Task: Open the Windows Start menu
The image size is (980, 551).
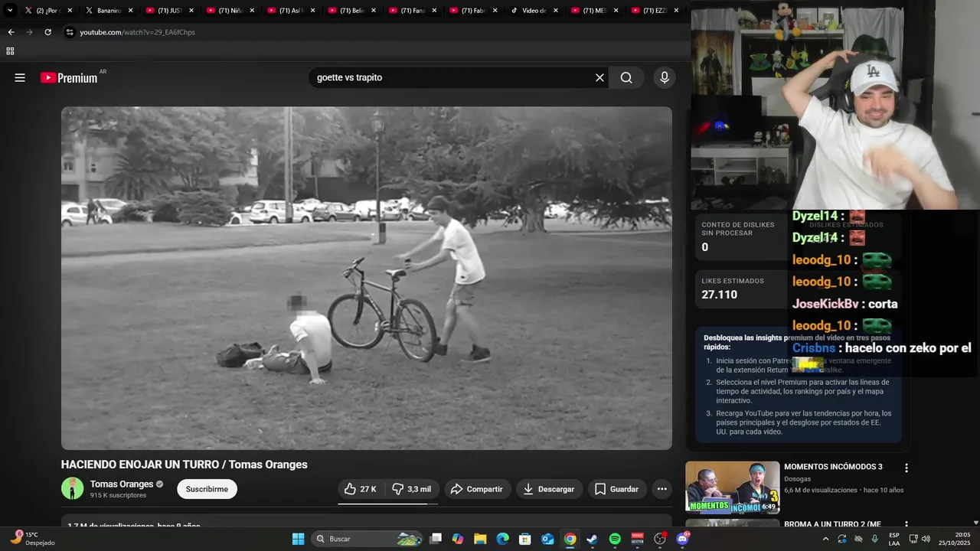Action: 298,539
